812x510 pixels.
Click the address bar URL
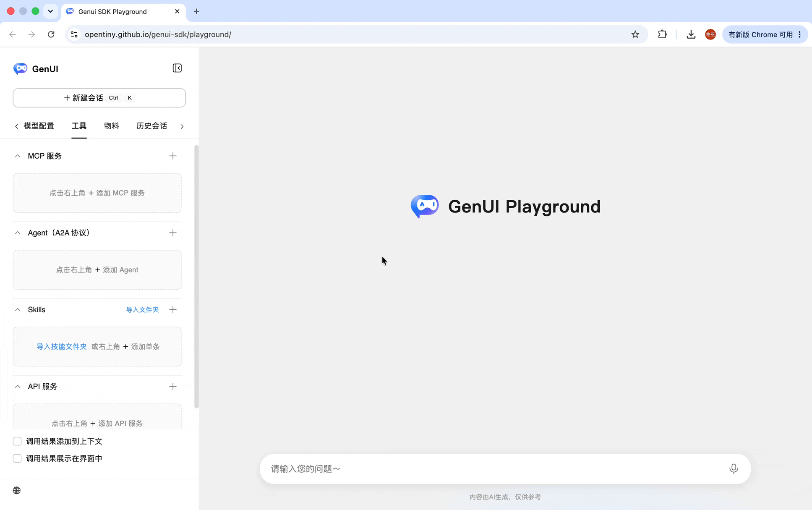click(158, 34)
